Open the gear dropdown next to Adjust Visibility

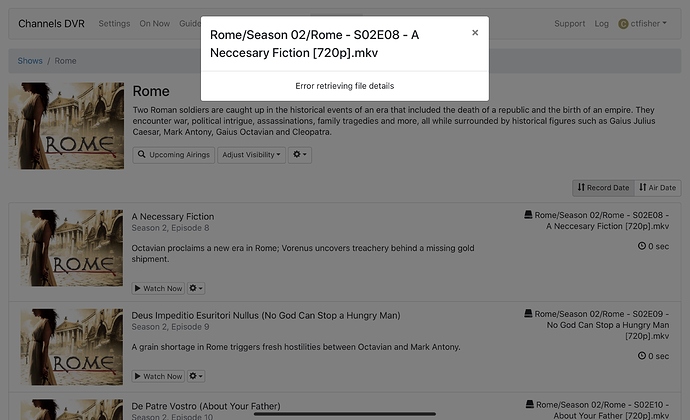point(299,155)
